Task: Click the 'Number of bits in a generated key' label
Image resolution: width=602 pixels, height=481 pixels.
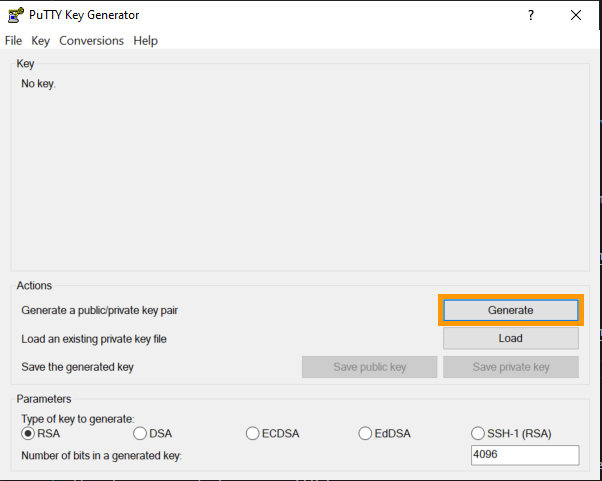Action: [x=102, y=456]
